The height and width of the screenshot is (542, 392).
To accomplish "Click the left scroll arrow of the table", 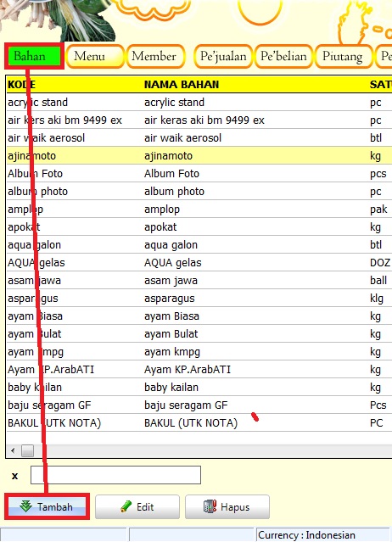I will coord(13,450).
